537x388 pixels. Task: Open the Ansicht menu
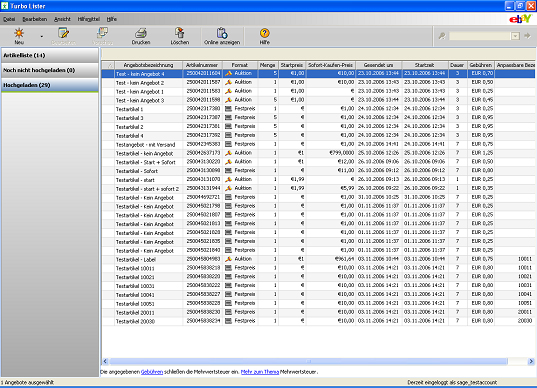pyautogui.click(x=62, y=19)
